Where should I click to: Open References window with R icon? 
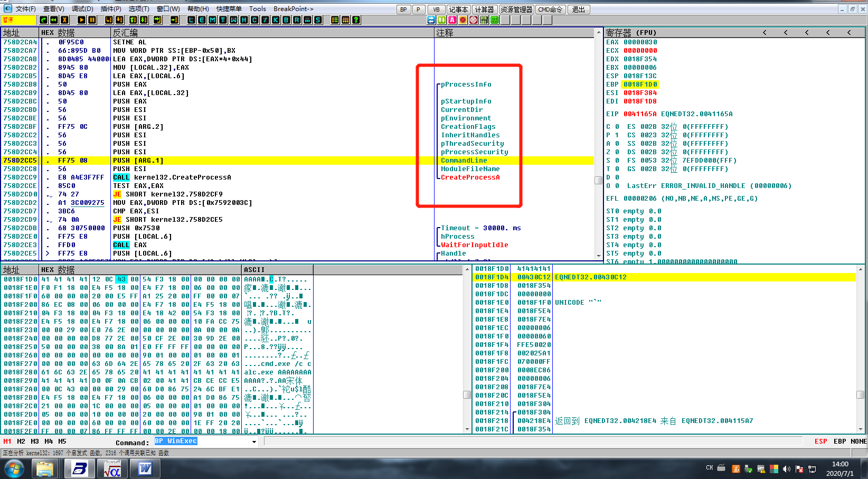297,20
